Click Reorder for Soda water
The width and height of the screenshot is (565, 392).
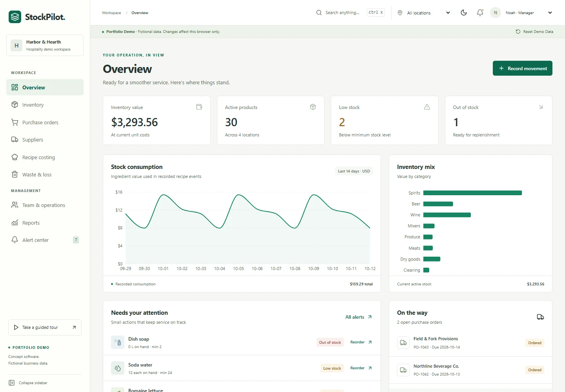(361, 368)
